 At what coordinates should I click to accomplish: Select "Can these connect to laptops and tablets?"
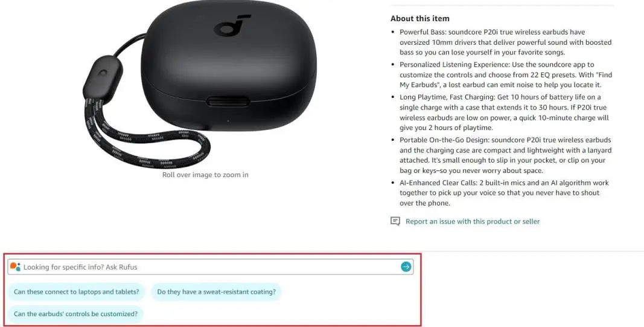tap(77, 291)
